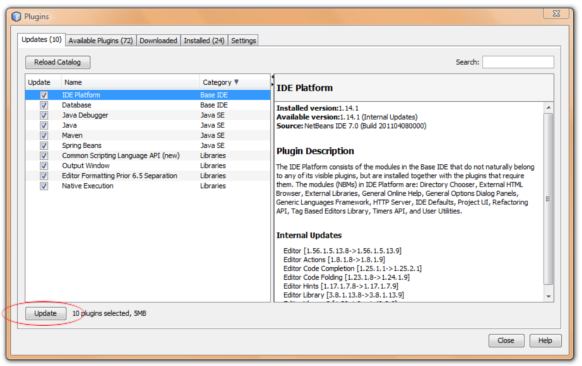582x366 pixels.
Task: Open the Downloaded tab
Action: point(158,40)
